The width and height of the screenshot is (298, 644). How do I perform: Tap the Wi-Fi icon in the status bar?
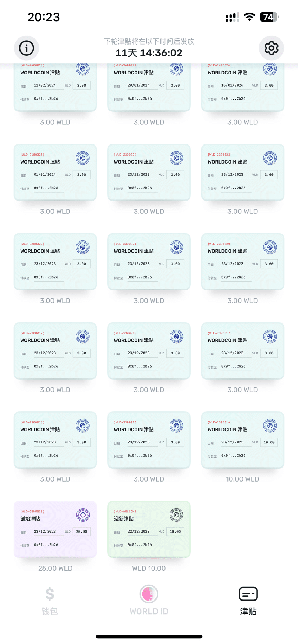click(249, 17)
